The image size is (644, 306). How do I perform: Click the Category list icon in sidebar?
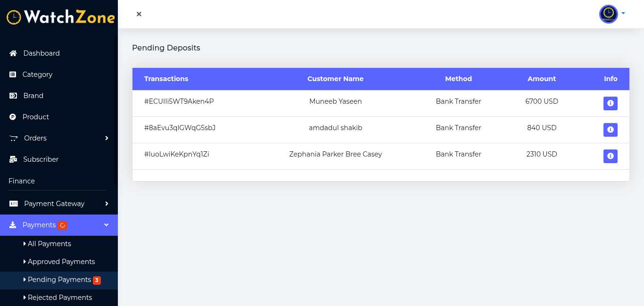[x=13, y=74]
